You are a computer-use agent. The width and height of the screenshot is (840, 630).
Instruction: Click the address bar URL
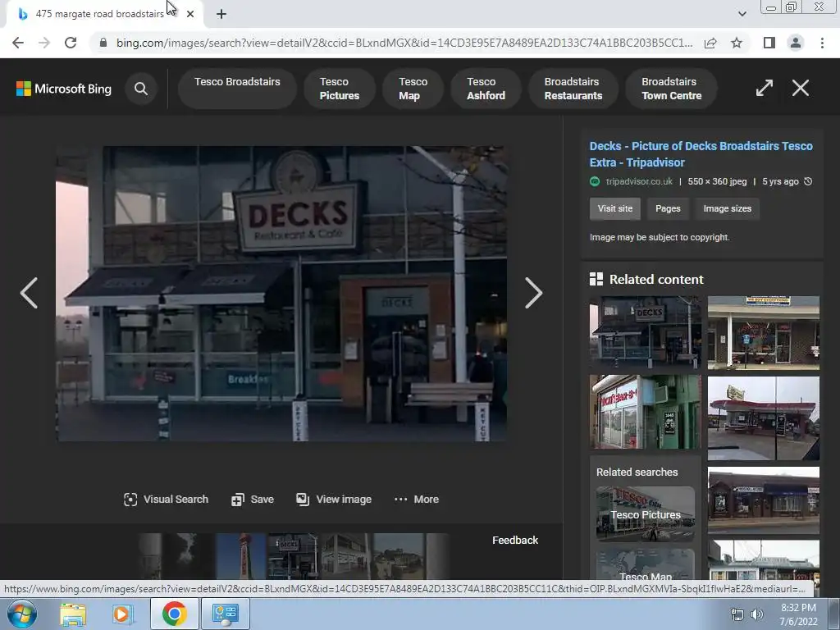point(404,43)
